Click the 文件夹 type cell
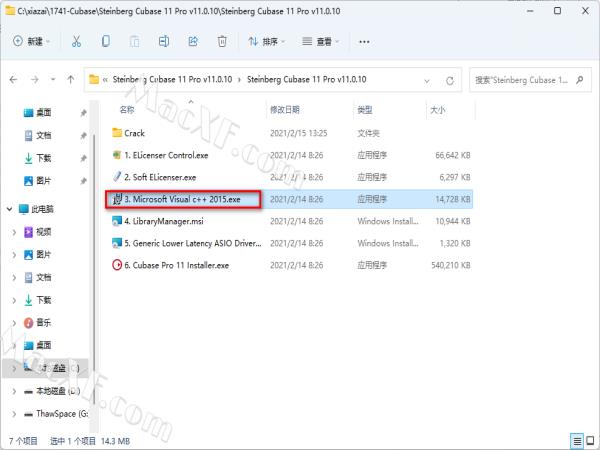 pyautogui.click(x=368, y=133)
